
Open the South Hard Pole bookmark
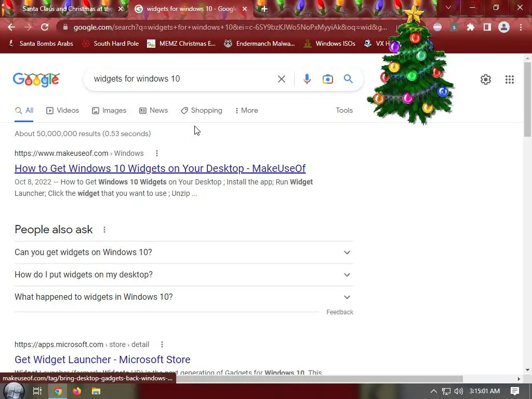111,44
